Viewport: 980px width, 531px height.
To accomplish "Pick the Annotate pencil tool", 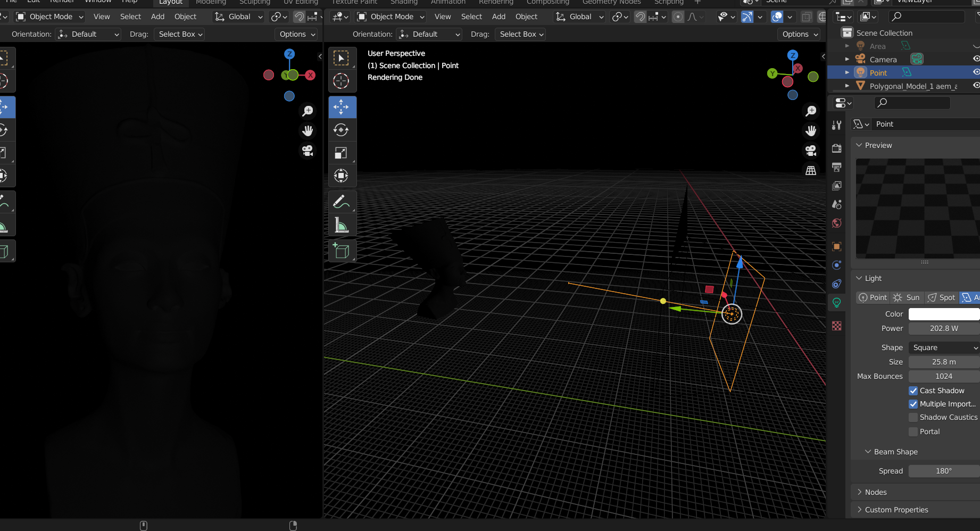I will (342, 202).
